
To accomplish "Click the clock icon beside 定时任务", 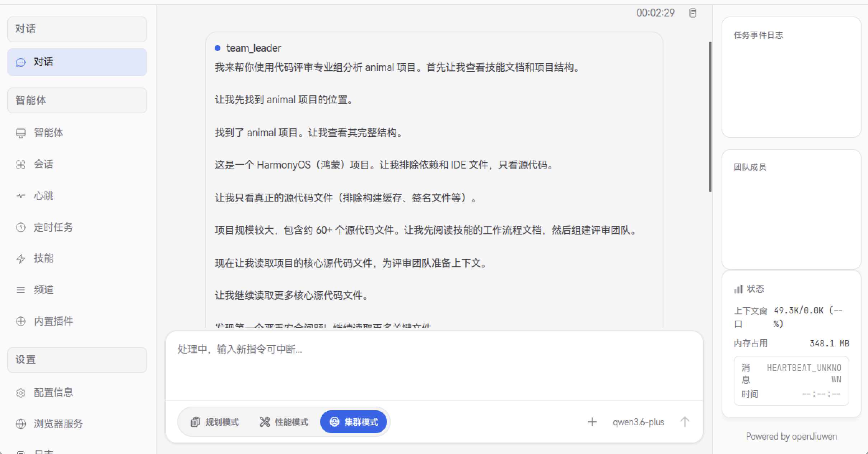I will [21, 227].
